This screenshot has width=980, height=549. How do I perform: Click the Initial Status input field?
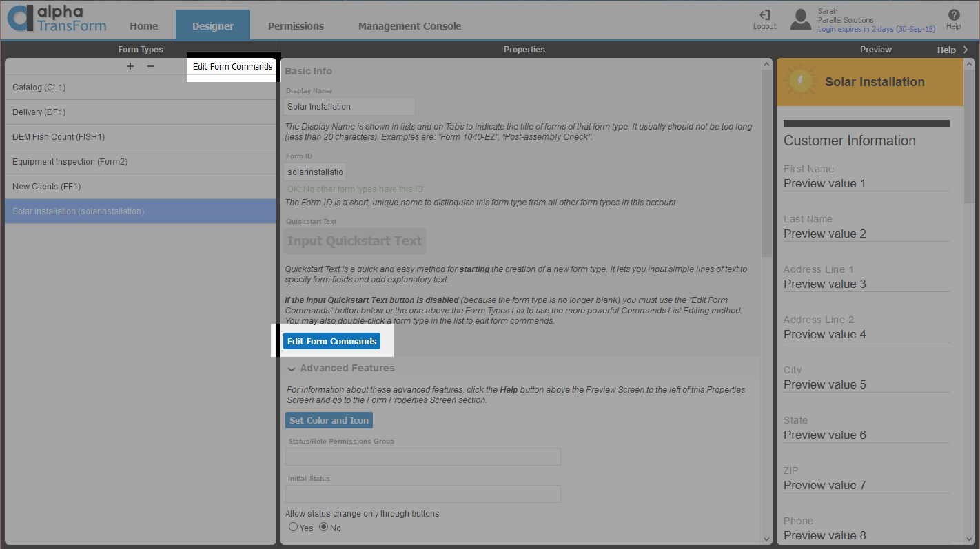click(x=422, y=494)
